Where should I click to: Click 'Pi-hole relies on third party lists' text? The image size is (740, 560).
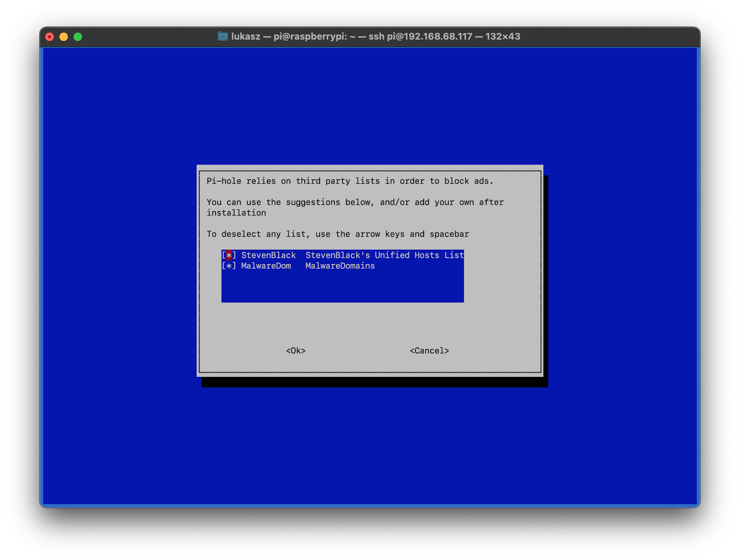[x=350, y=181]
